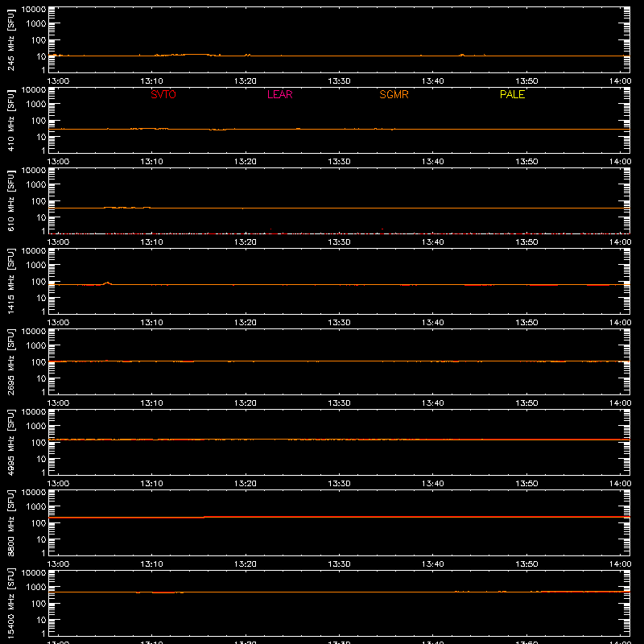Click '13:00' time label under 8800 MHz plot

[x=58, y=564]
